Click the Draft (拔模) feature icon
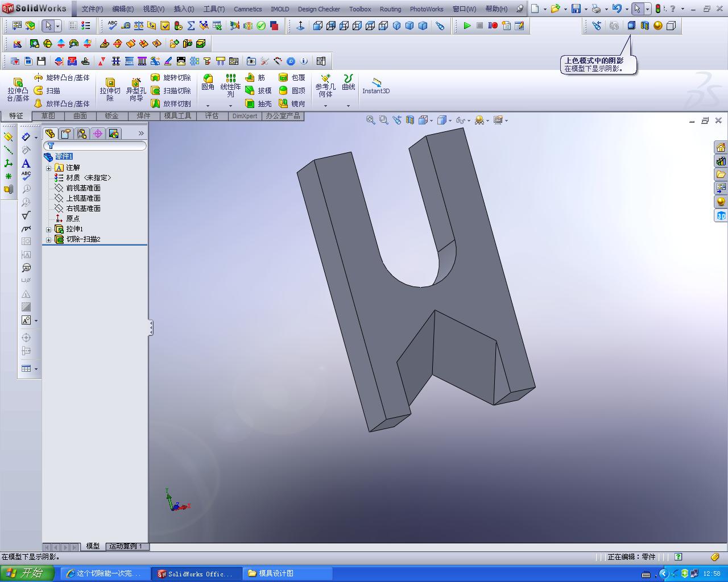This screenshot has width=728, height=582. (x=250, y=90)
